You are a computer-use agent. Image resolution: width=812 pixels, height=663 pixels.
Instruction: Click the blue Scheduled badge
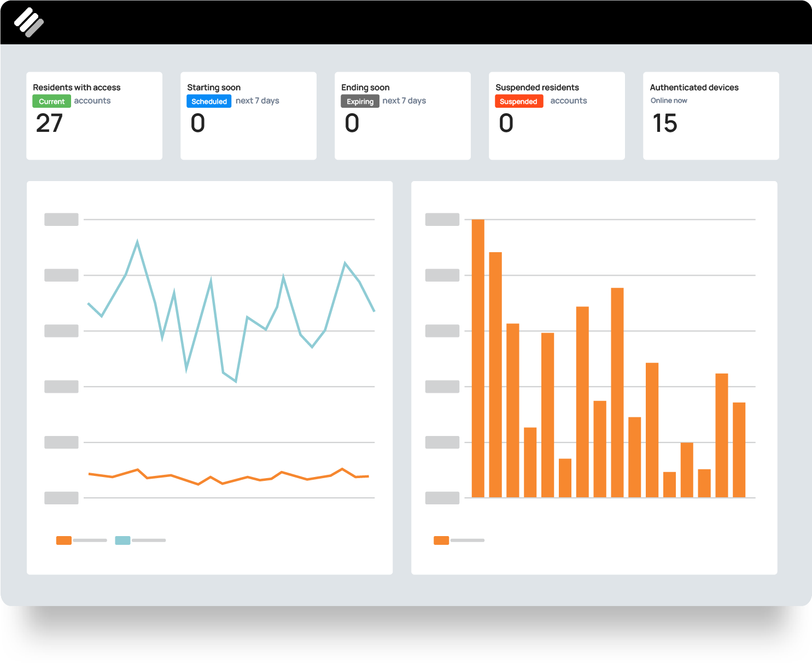(209, 101)
